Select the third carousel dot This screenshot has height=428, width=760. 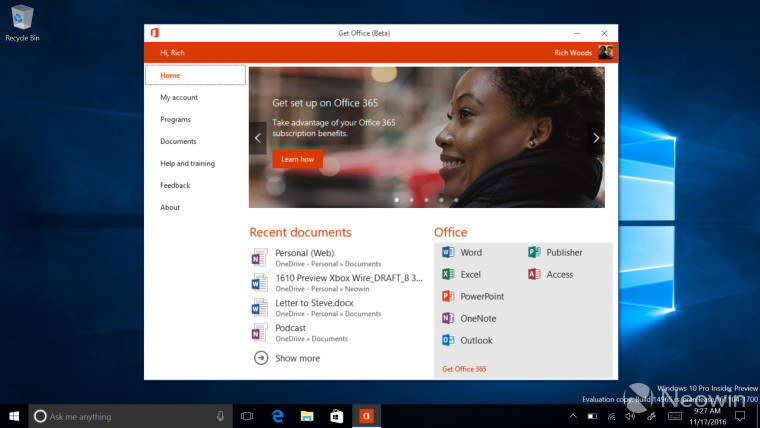(427, 200)
